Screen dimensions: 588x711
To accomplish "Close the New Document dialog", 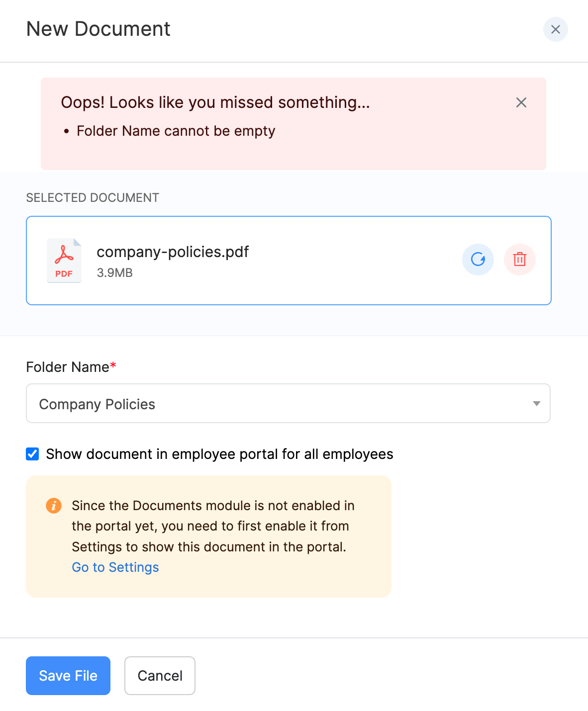I will click(555, 29).
